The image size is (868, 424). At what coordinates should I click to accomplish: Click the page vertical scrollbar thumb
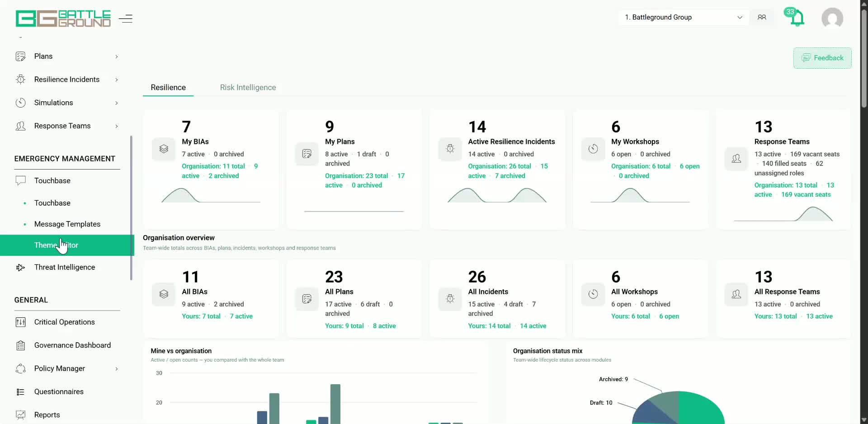click(x=864, y=58)
